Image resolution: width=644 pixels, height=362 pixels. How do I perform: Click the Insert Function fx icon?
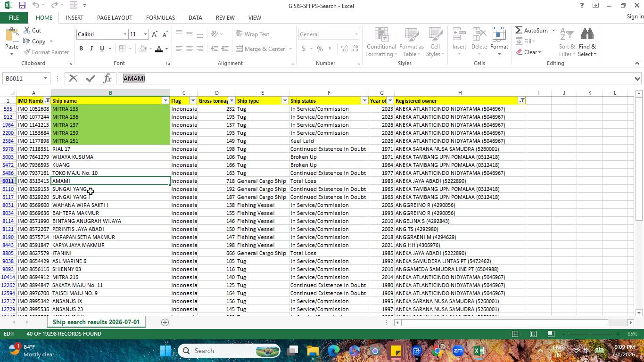pyautogui.click(x=107, y=78)
